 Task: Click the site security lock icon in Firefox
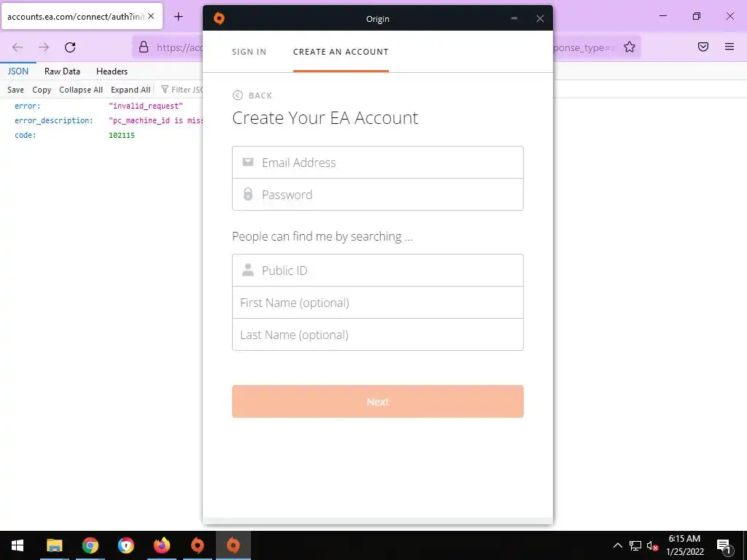coord(144,47)
